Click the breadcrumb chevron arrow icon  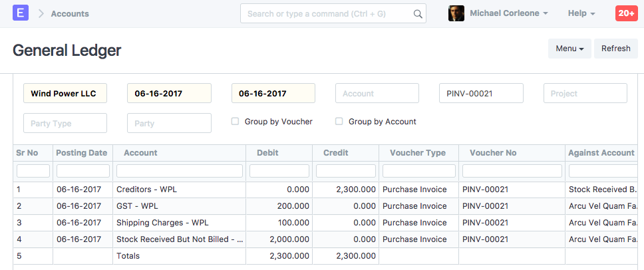click(x=41, y=13)
